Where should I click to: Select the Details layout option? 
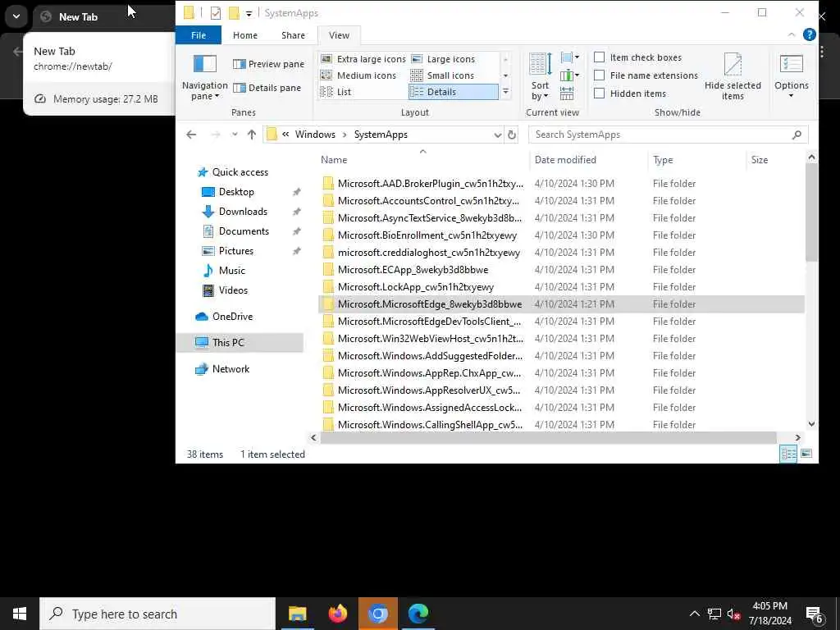tap(453, 92)
